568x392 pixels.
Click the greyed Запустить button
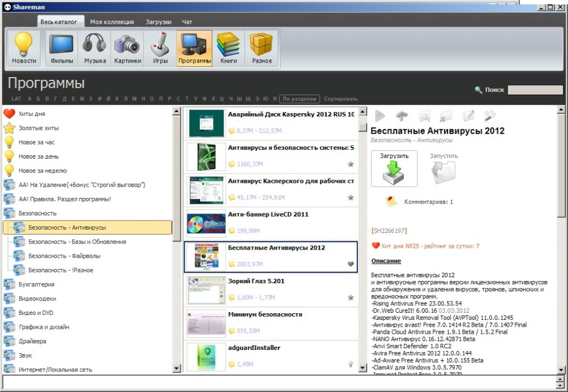(x=444, y=169)
